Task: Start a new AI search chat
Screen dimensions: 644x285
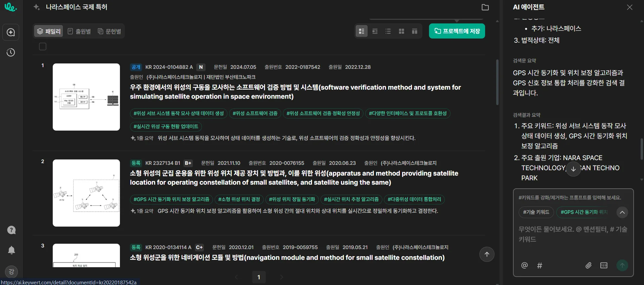Action: click(11, 32)
